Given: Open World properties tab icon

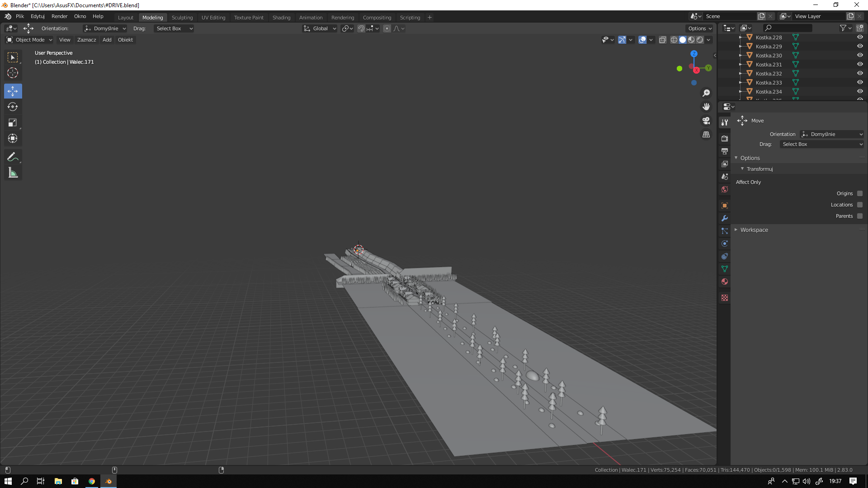Looking at the screenshot, I should pyautogui.click(x=725, y=189).
